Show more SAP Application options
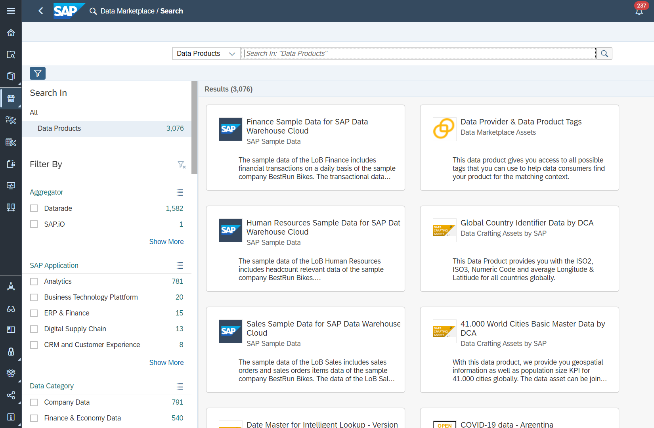 (x=166, y=363)
